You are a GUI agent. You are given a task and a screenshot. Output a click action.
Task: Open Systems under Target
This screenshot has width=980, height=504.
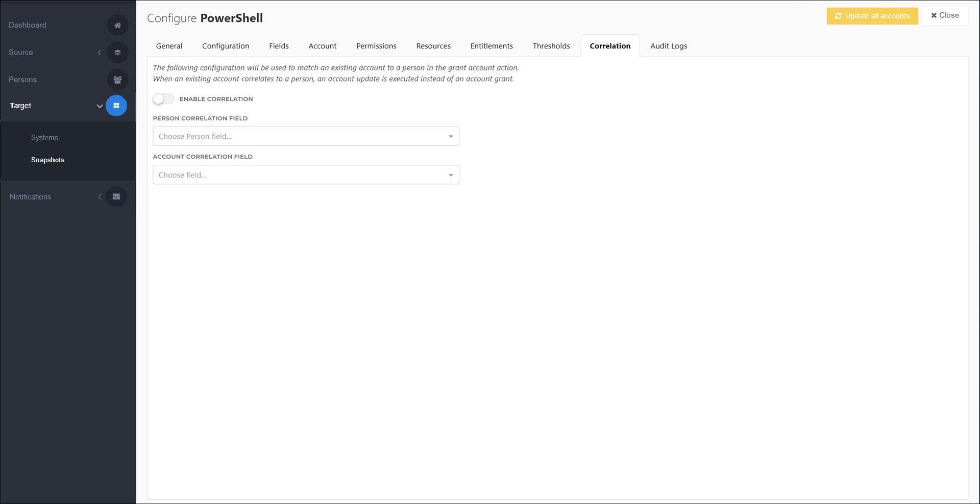(x=44, y=138)
